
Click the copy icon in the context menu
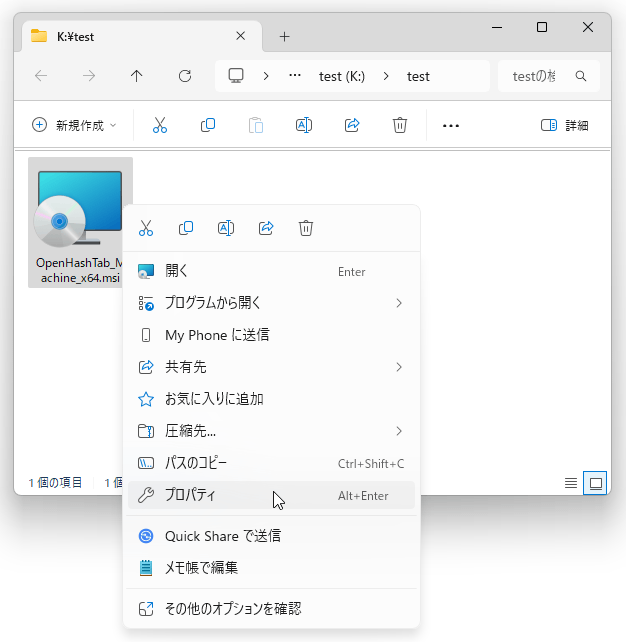coord(186,228)
